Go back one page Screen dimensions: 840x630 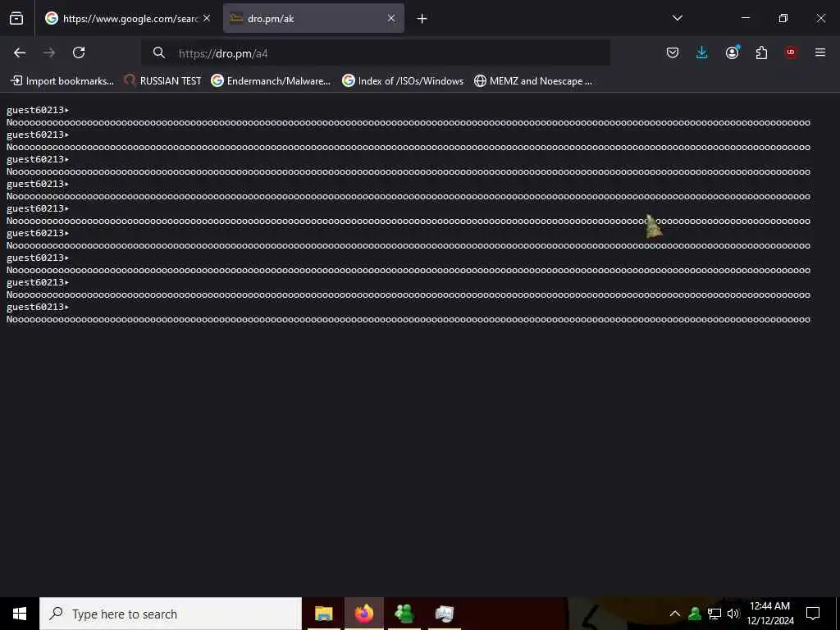click(20, 52)
